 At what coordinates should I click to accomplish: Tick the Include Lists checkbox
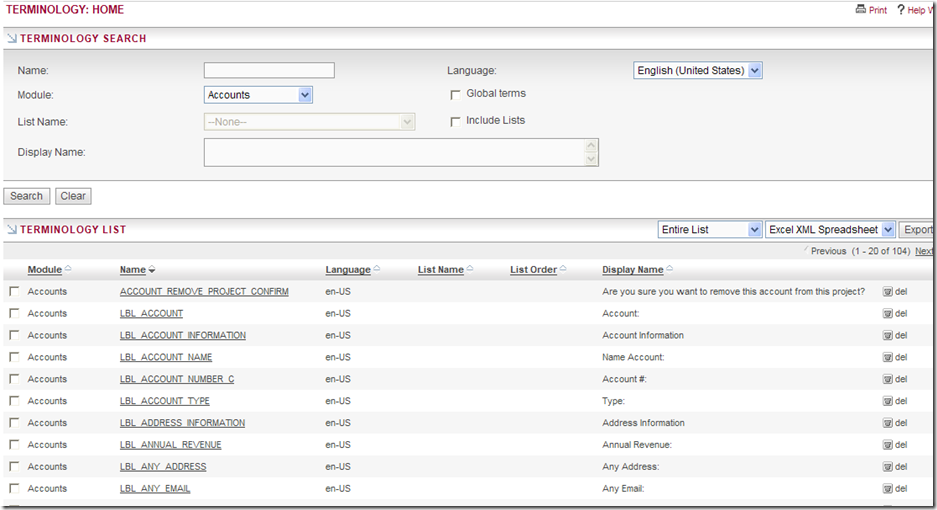(455, 121)
